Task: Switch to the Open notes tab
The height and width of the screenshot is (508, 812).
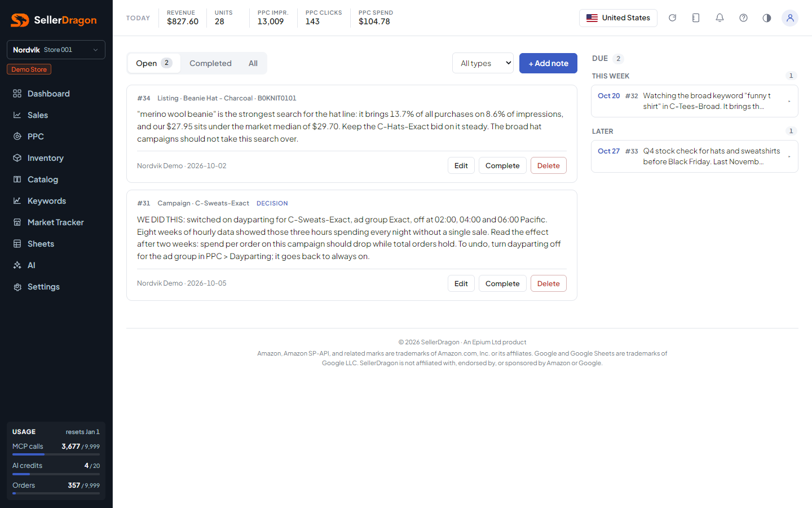Action: [x=154, y=63]
